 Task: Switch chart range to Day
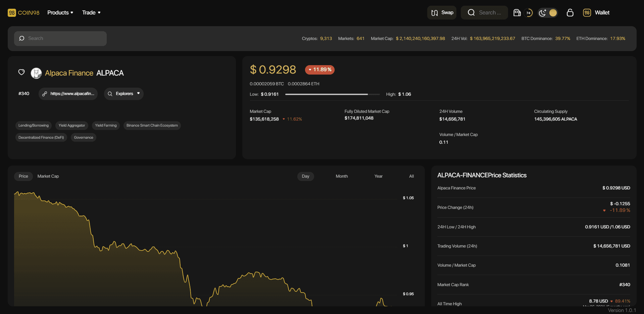coord(305,176)
